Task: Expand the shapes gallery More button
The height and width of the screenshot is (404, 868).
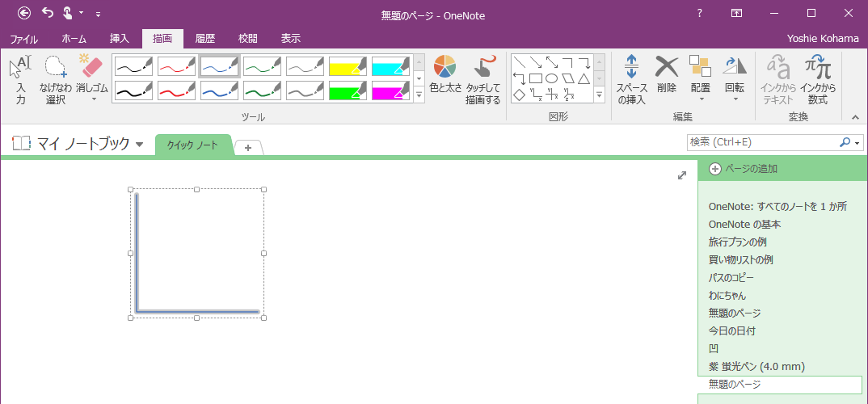Action: pyautogui.click(x=600, y=95)
